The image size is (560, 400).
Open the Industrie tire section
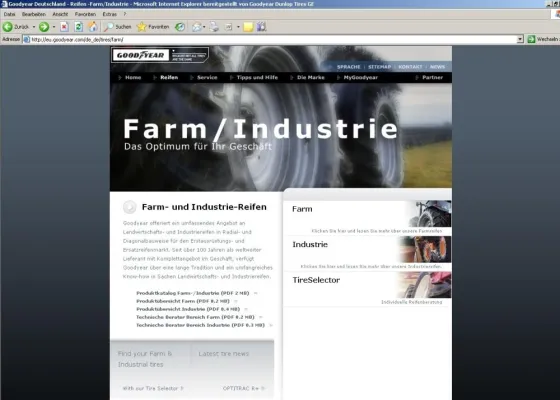[310, 244]
